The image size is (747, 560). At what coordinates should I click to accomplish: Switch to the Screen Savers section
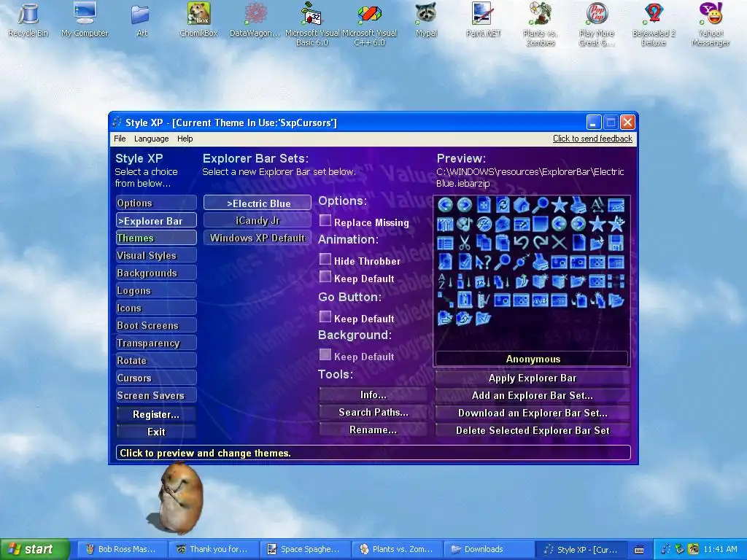(x=156, y=395)
